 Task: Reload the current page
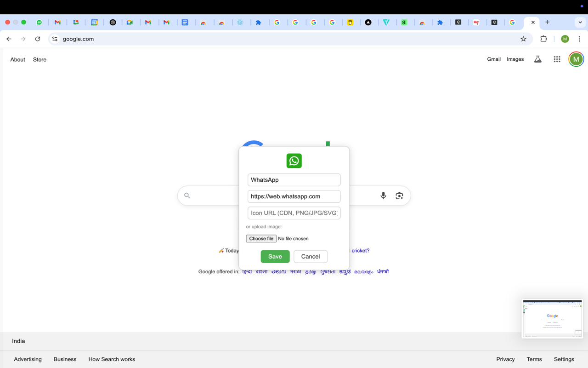38,39
